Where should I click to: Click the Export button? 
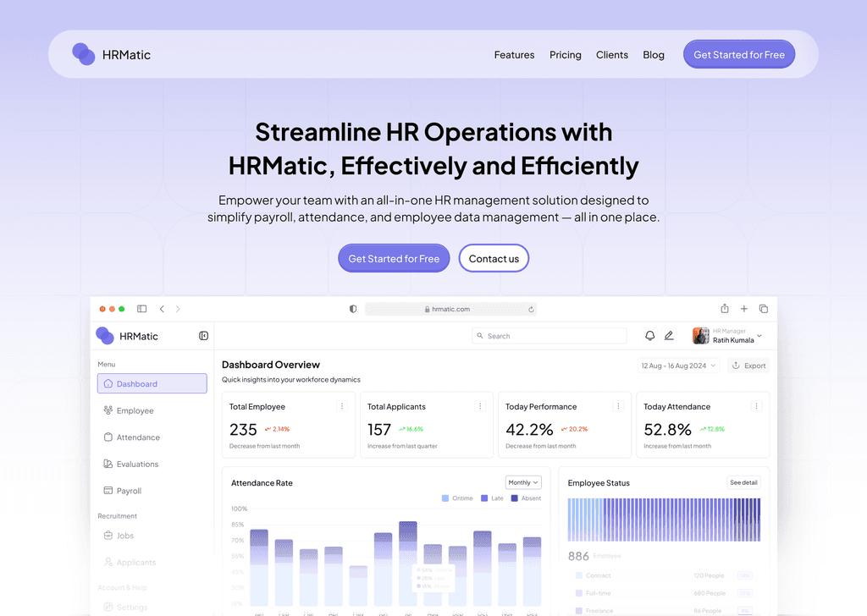[x=748, y=366]
